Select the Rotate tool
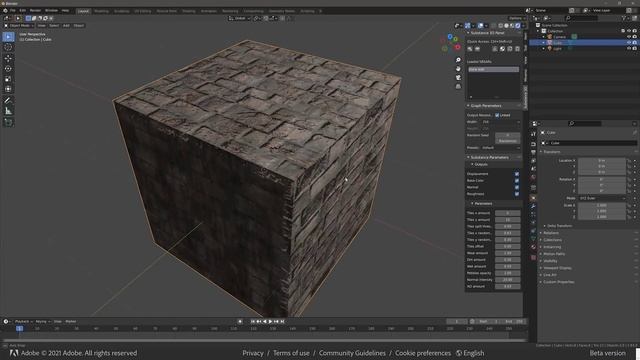The height and width of the screenshot is (360, 640). pyautogui.click(x=8, y=69)
